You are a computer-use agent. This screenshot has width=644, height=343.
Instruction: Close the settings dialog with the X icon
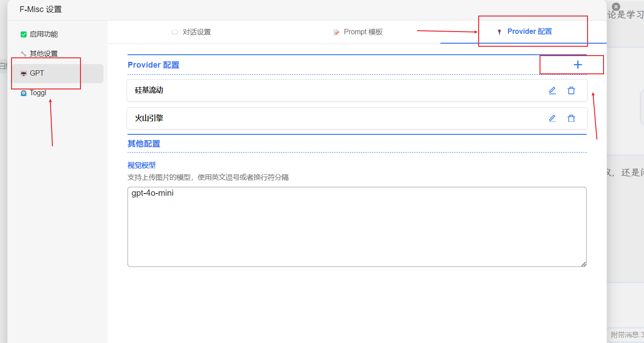616,7
